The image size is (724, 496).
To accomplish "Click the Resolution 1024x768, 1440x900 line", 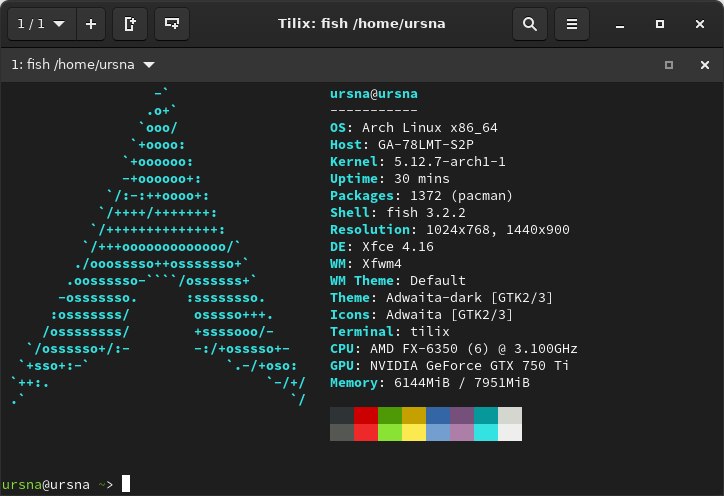I will click(450, 230).
